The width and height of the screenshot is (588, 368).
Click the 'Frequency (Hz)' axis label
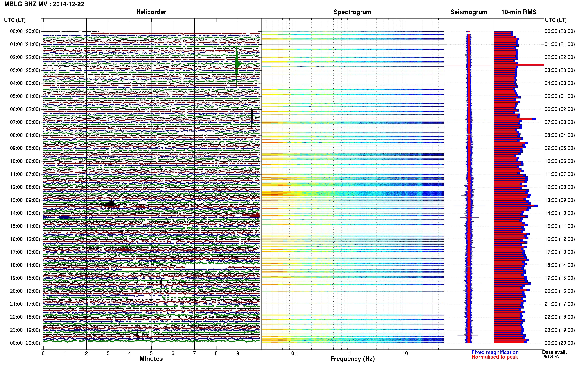tap(352, 359)
